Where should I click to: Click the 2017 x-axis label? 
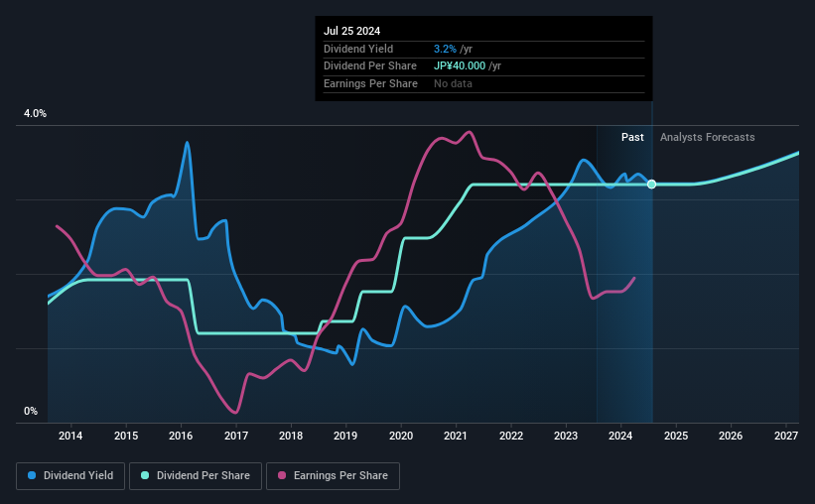236,436
